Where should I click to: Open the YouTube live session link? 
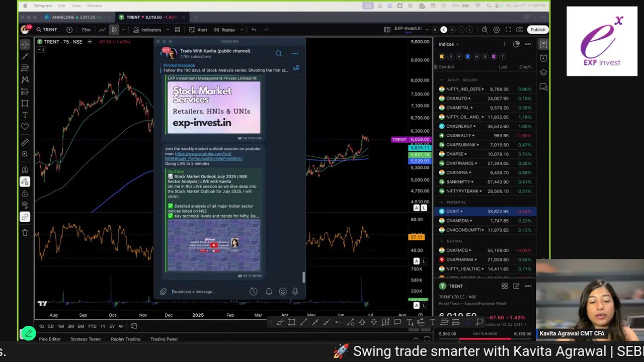pos(204,156)
